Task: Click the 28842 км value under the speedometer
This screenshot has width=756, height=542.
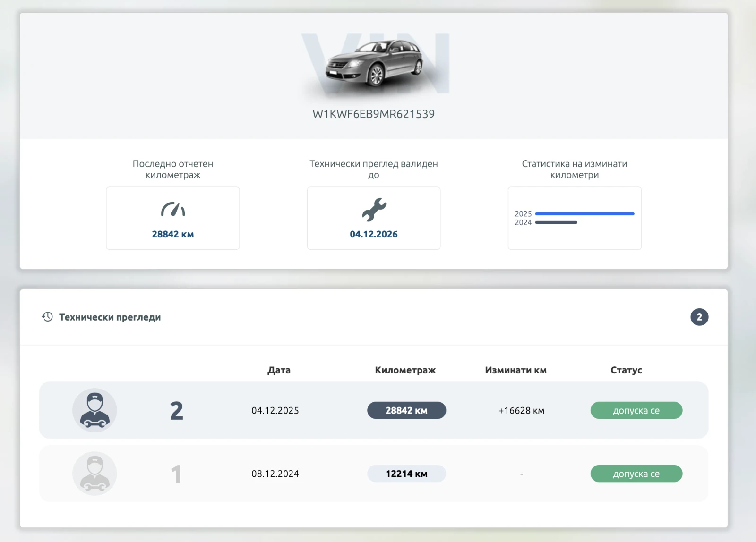Action: coord(173,234)
